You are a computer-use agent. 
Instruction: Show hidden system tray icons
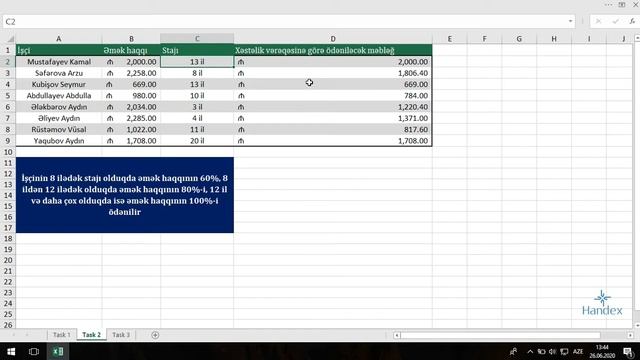click(530, 351)
